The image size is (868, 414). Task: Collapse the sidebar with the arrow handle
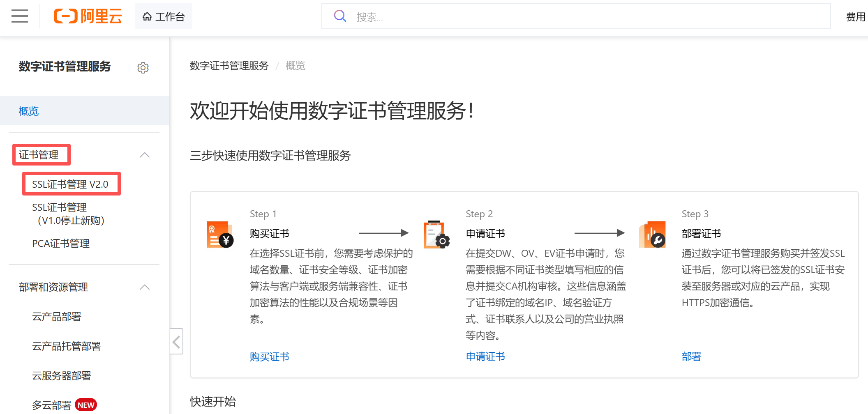(x=177, y=341)
